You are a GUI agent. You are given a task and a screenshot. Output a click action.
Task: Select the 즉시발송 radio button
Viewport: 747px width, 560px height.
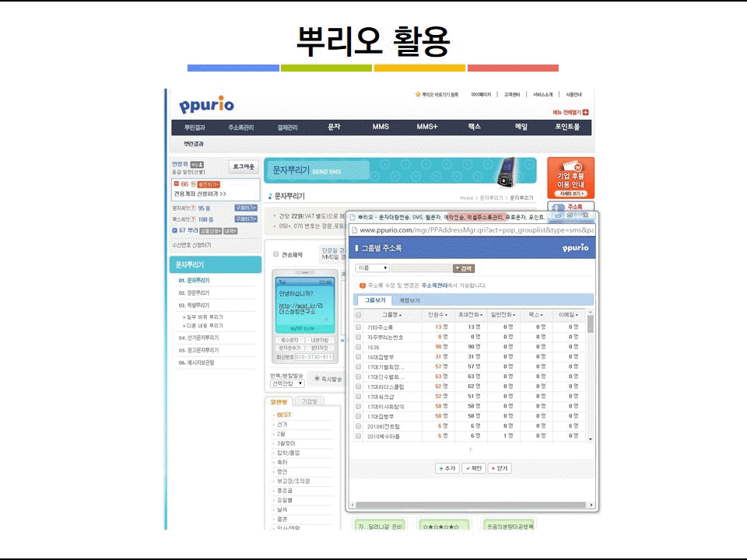point(317,379)
